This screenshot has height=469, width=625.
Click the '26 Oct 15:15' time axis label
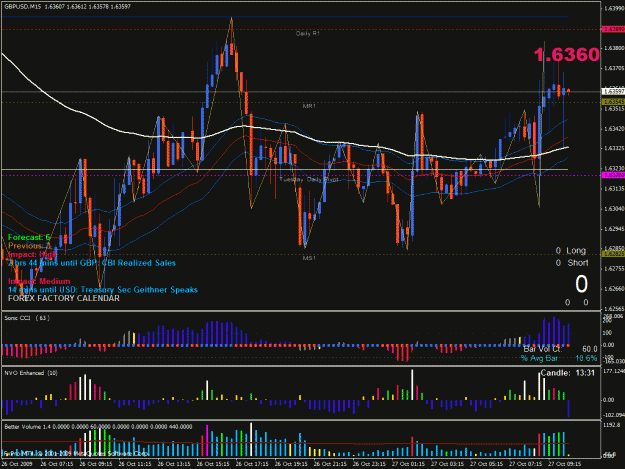coord(213,464)
